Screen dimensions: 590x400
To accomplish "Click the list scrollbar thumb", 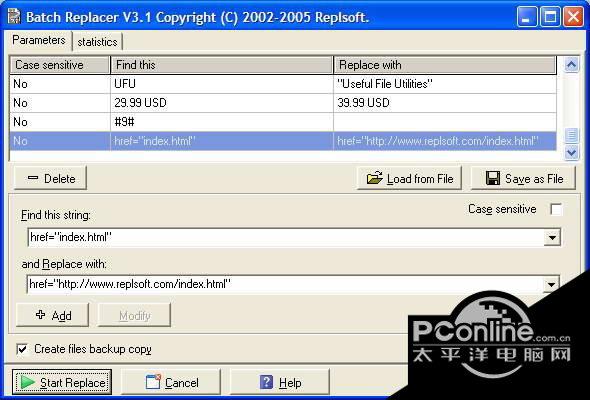I will pyautogui.click(x=572, y=135).
